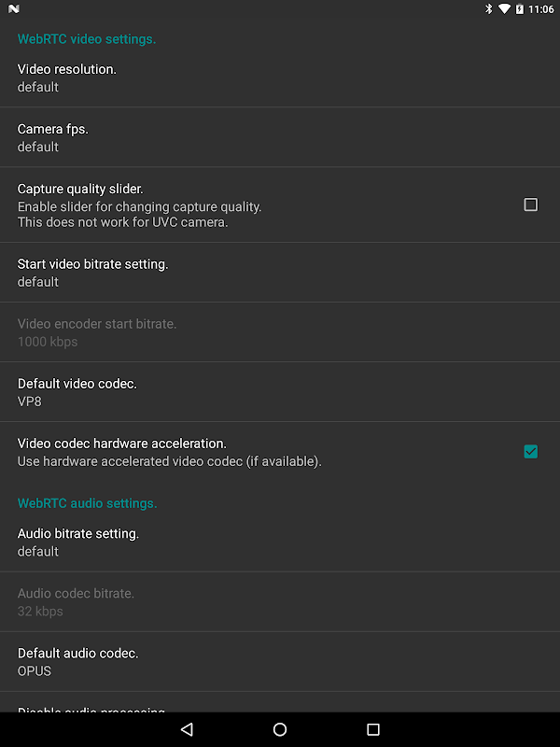Tap Audio codec bitrate 32 kbps entry
Viewport: 560px width, 747px height.
[x=280, y=601]
